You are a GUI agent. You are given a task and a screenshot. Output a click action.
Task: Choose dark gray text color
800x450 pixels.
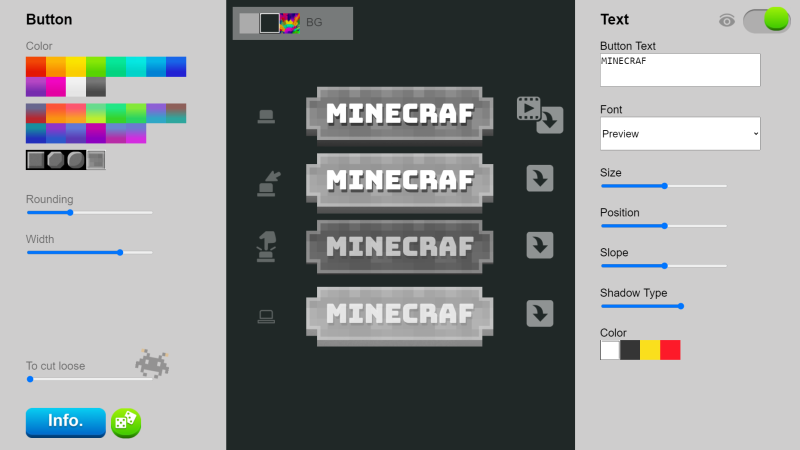(x=630, y=350)
